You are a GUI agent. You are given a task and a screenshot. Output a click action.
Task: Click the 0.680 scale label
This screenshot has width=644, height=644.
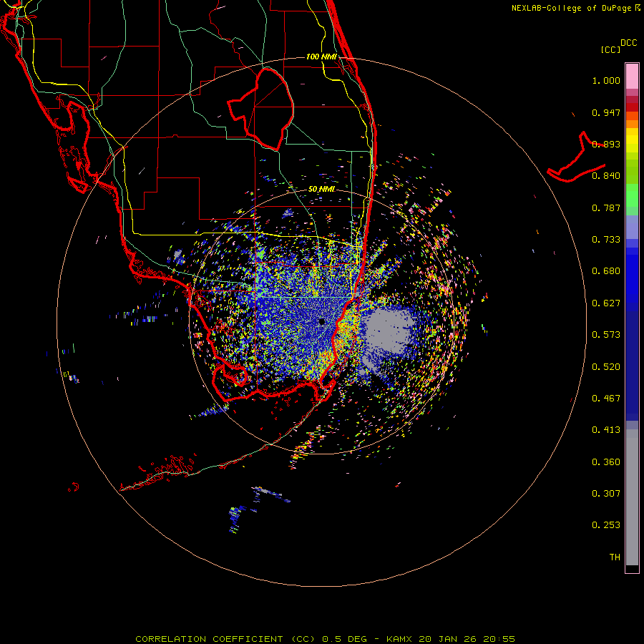pos(606,271)
